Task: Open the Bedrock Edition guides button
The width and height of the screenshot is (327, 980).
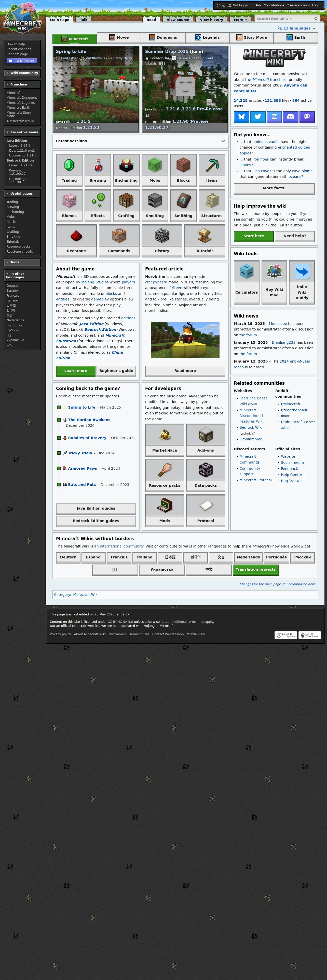Action: coord(96,521)
